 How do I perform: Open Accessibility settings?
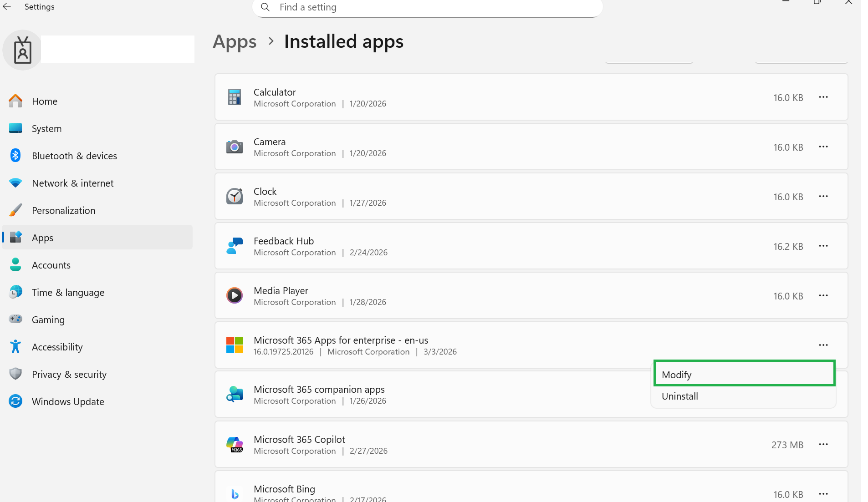pyautogui.click(x=57, y=347)
